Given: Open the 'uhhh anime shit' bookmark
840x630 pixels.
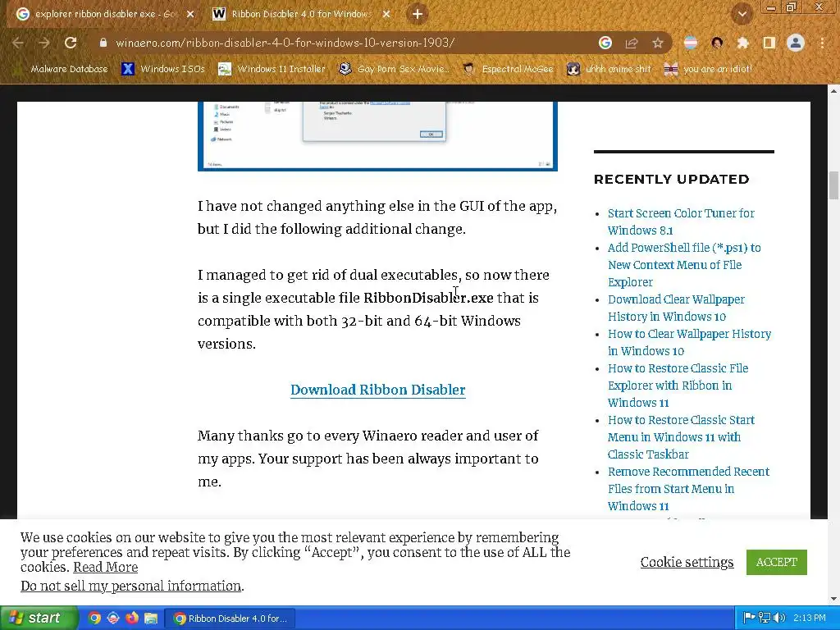Looking at the screenshot, I should [x=609, y=69].
